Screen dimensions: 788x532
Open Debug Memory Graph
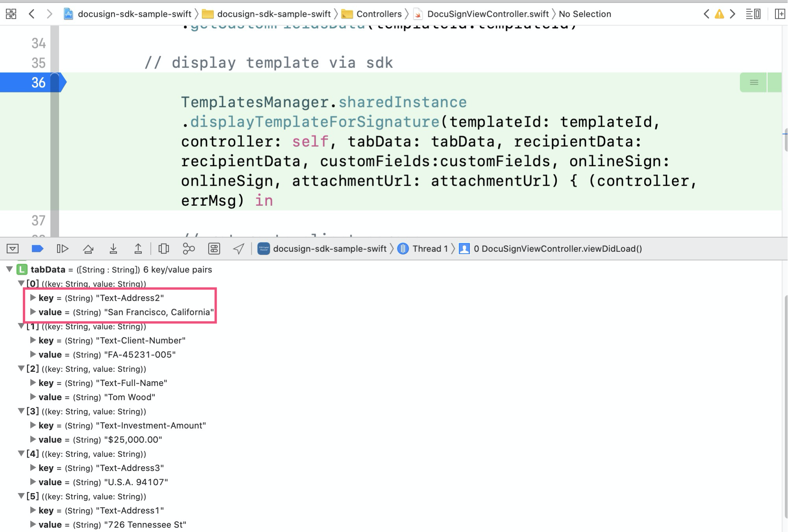pos(189,249)
